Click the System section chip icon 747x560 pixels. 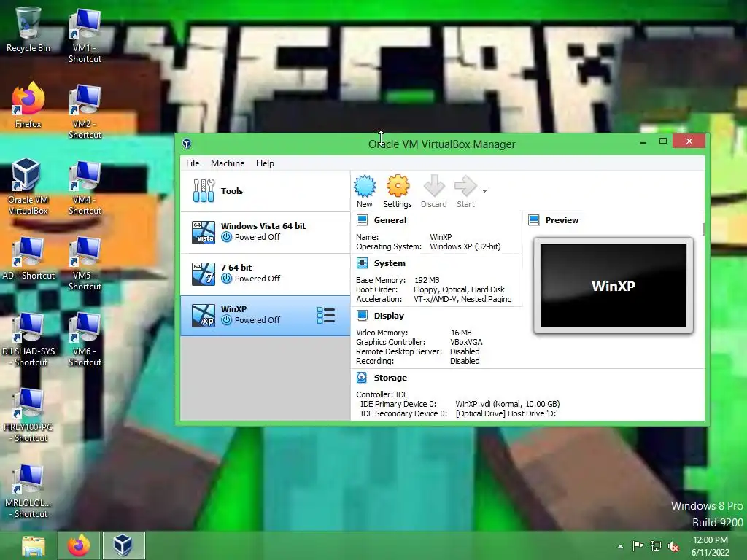(x=362, y=263)
